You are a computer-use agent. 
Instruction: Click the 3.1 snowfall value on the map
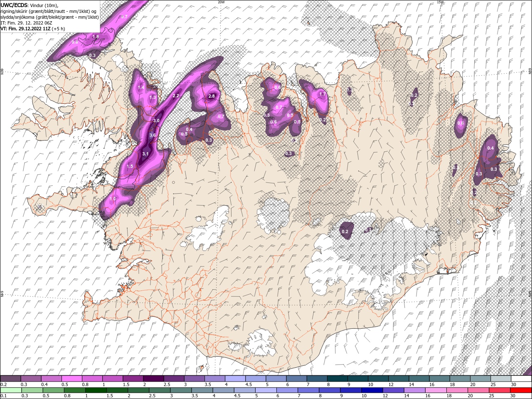[x=145, y=154]
